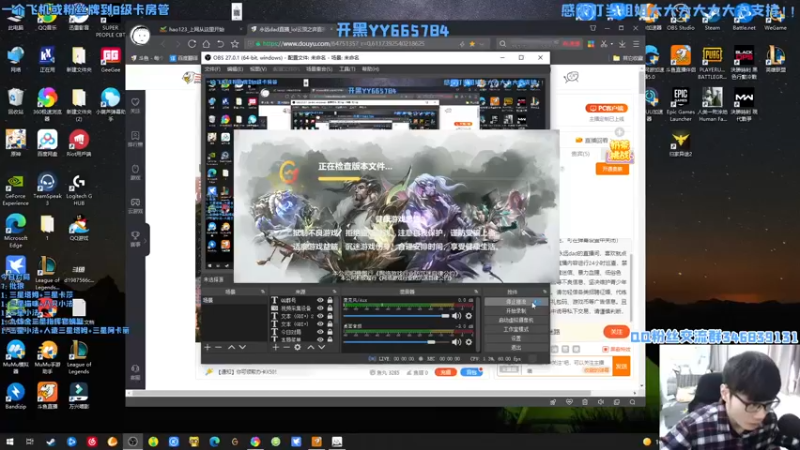
Task: Open 工具(T) menu in OBS
Action: [347, 69]
